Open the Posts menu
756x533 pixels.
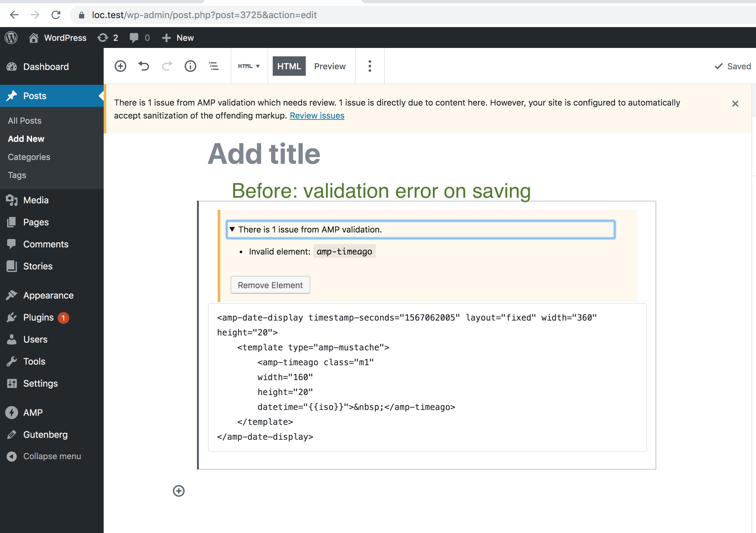click(52, 96)
